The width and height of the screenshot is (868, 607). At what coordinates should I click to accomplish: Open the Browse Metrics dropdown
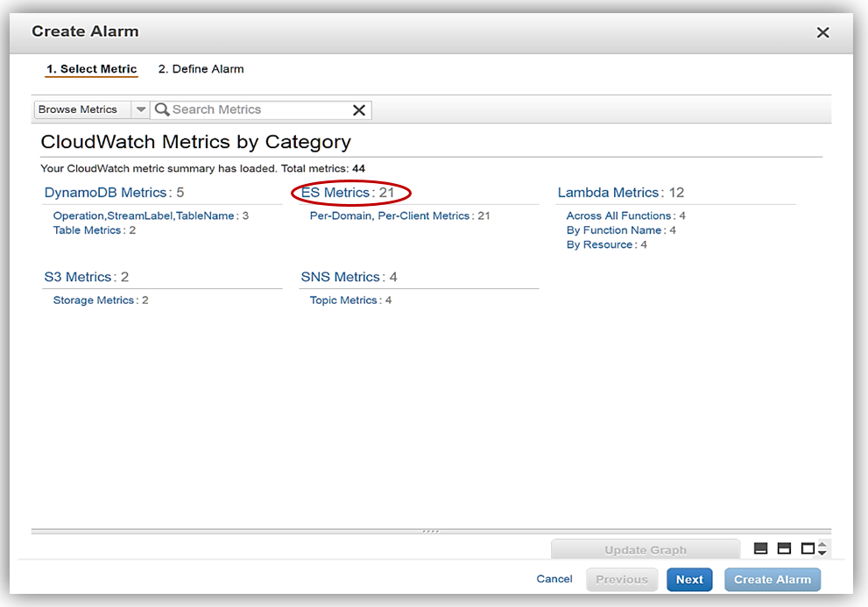pos(82,109)
